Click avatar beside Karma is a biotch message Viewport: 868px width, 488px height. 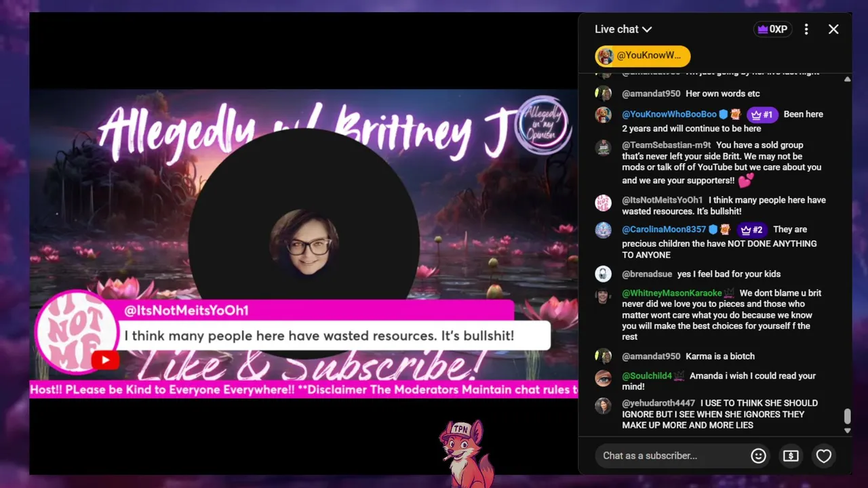coord(603,356)
